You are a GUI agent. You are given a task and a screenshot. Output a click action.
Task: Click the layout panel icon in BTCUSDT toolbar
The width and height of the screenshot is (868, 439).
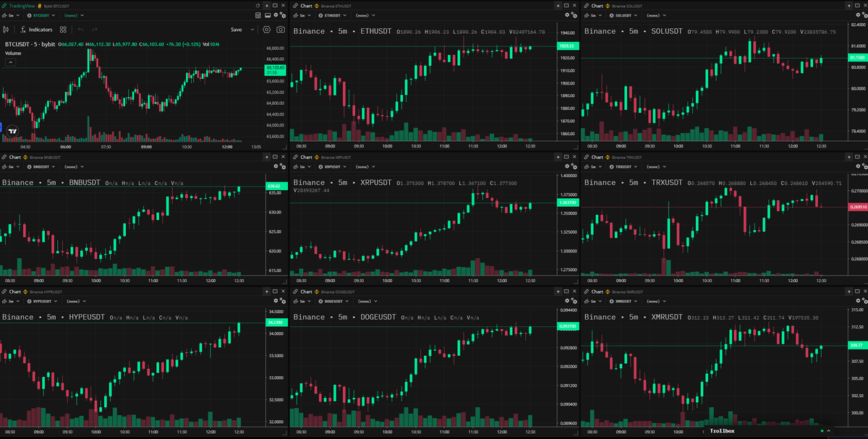click(x=267, y=15)
